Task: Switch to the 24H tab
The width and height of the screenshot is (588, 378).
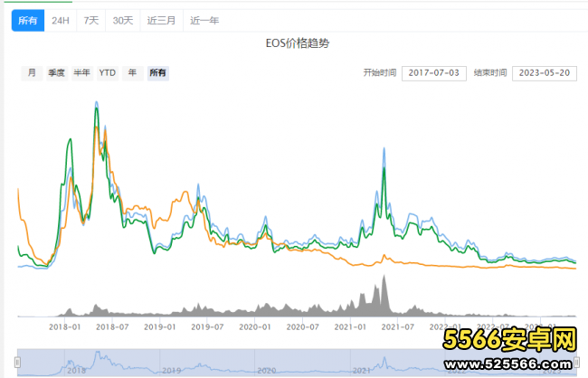Action: (x=61, y=20)
